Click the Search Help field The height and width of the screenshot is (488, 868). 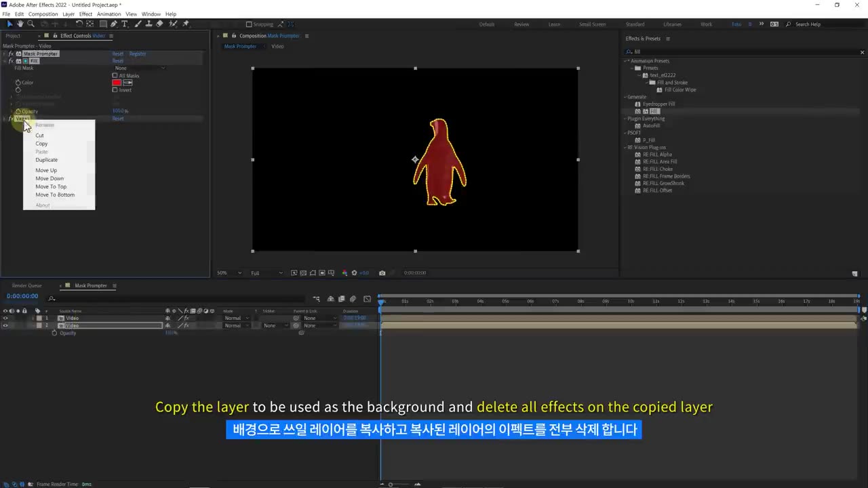pyautogui.click(x=824, y=24)
